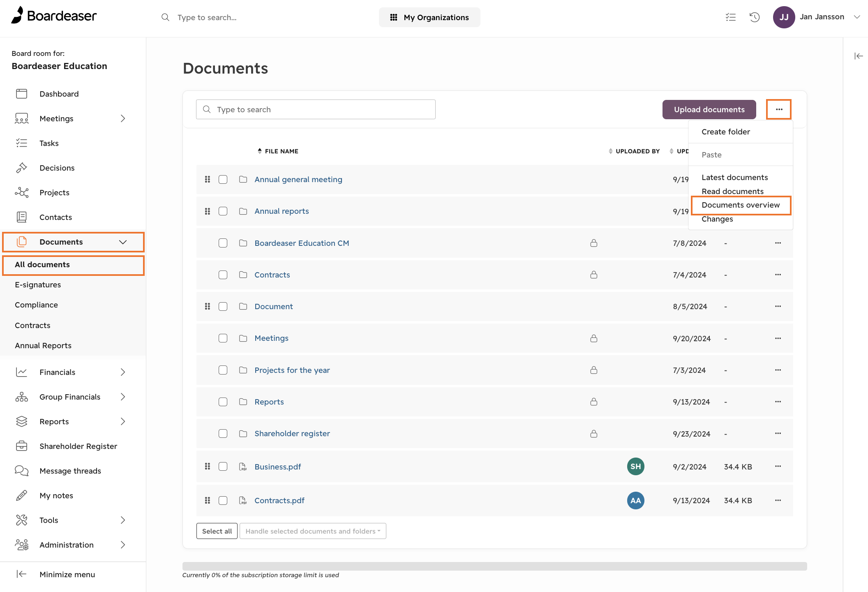Screen dimensions: 868x592
Task: Select the Shareholder register folder checkbox
Action: point(223,433)
